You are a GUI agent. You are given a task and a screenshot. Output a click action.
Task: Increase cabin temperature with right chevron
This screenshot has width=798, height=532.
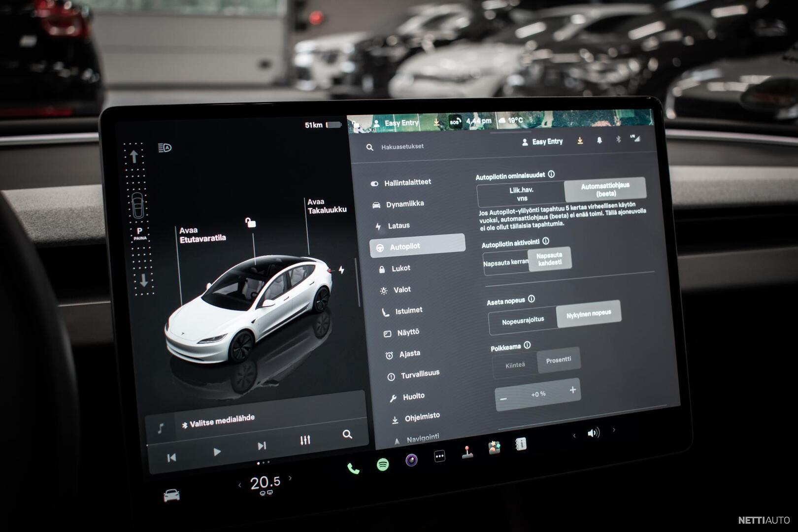point(290,478)
